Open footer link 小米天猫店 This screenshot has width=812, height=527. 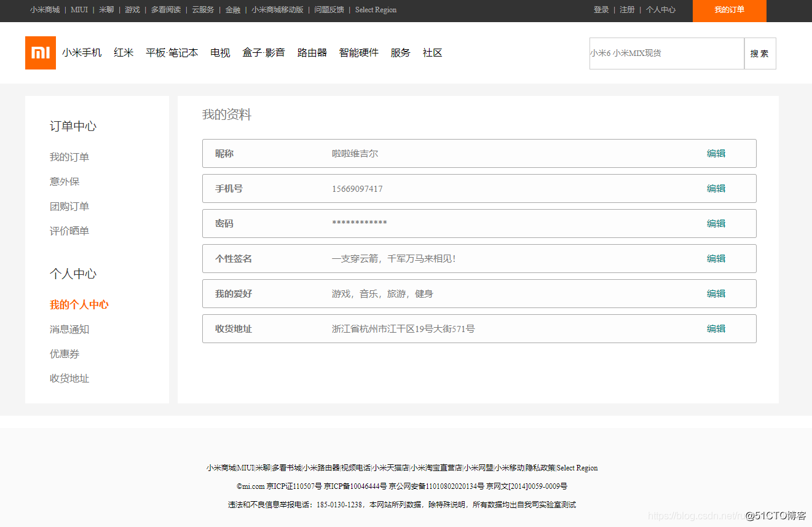pos(390,468)
